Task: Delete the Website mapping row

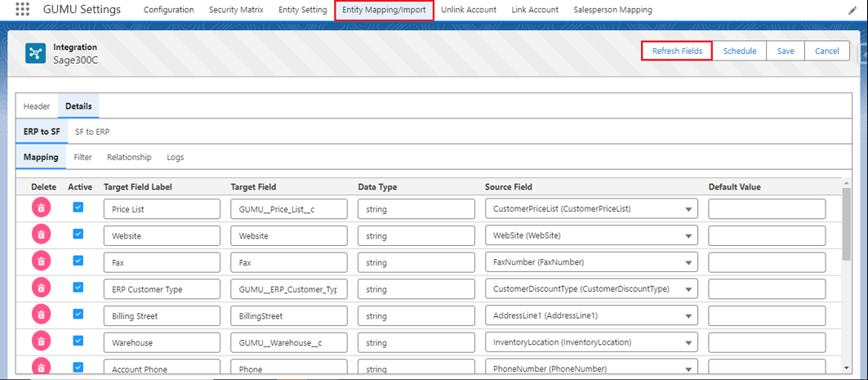Action: 42,235
